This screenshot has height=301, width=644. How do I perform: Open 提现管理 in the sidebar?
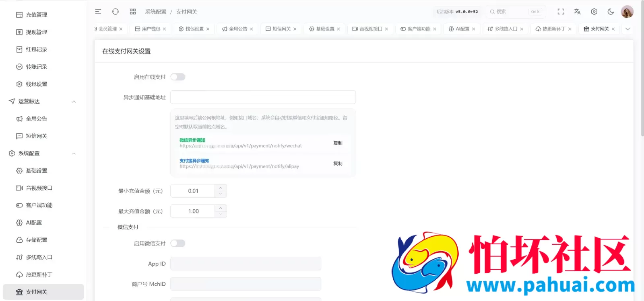pos(43,32)
